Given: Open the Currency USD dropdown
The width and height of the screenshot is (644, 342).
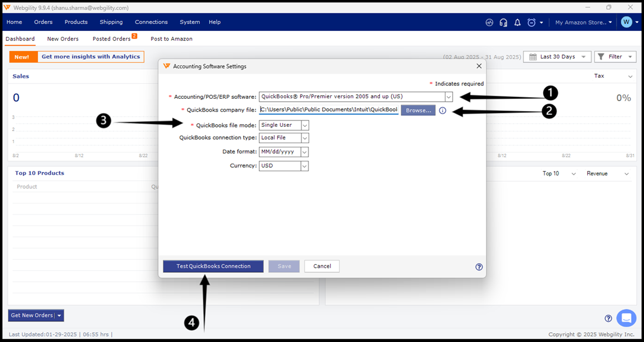Looking at the screenshot, I should [x=304, y=166].
